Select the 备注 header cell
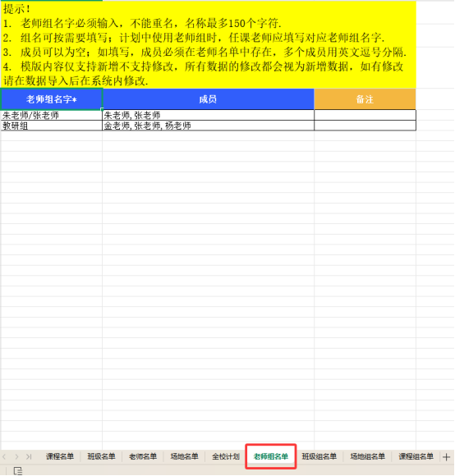 365,99
